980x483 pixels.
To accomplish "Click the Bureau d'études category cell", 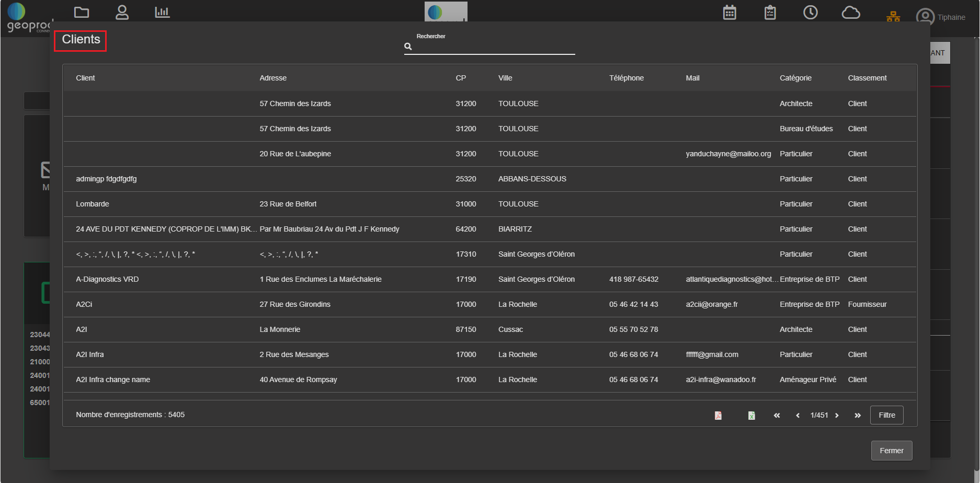I will tap(806, 129).
